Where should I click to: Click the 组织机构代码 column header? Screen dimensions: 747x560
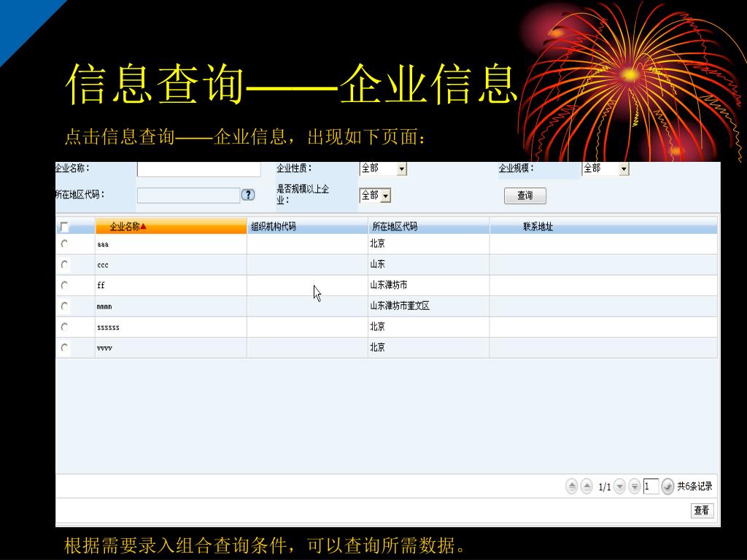pos(307,226)
